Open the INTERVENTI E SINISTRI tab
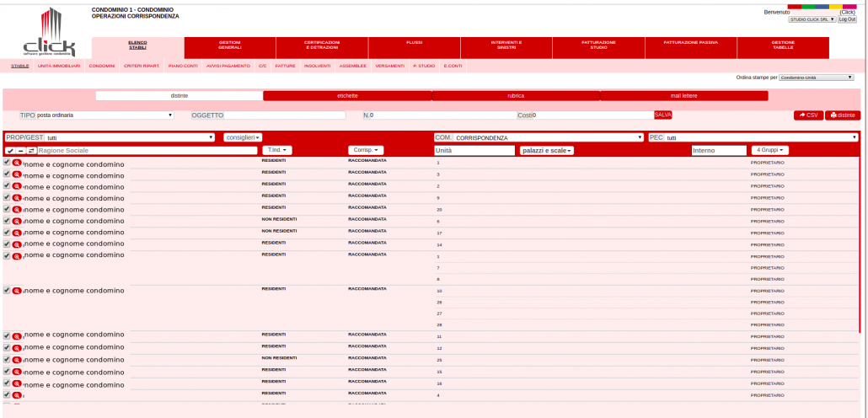868x418 pixels. point(506,47)
